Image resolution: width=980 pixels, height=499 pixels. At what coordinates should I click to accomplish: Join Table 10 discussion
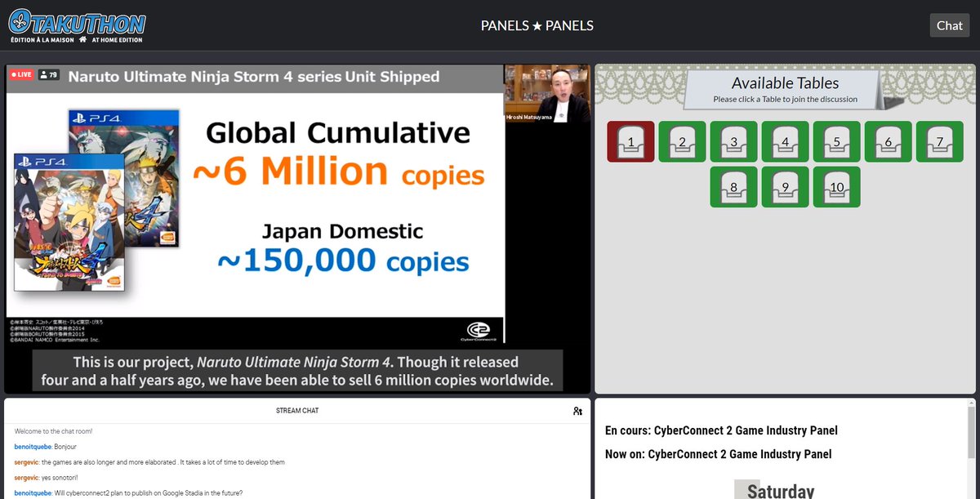click(x=836, y=187)
